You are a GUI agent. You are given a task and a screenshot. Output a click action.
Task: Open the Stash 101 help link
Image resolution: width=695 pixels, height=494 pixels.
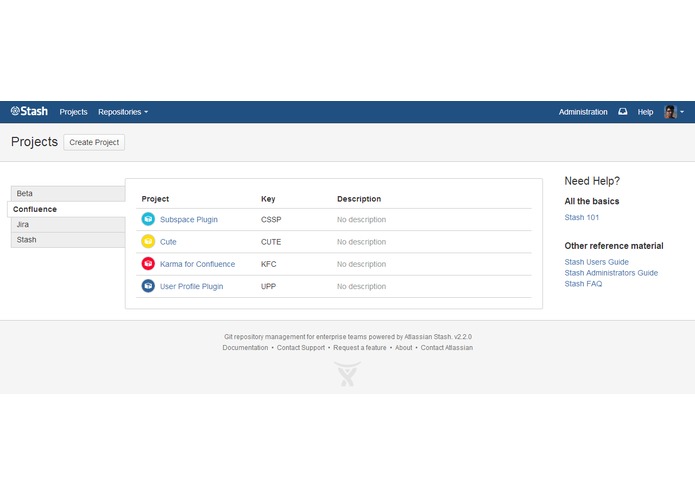[582, 217]
